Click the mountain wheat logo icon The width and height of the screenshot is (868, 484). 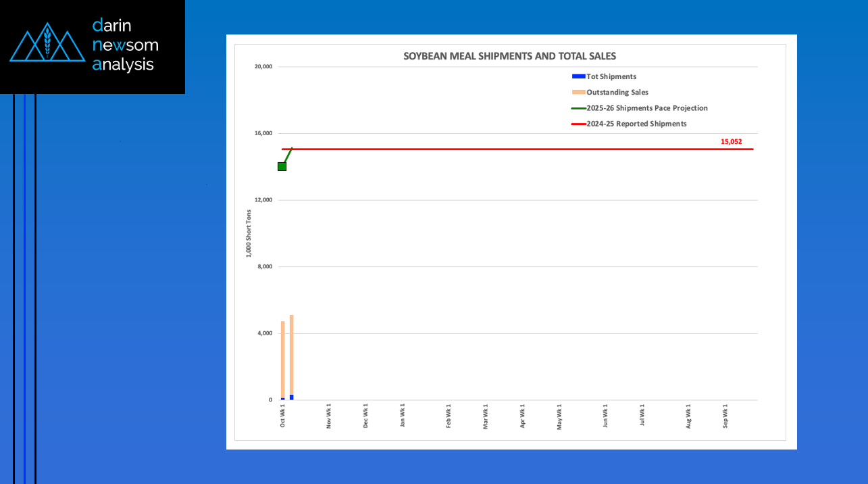(47, 43)
